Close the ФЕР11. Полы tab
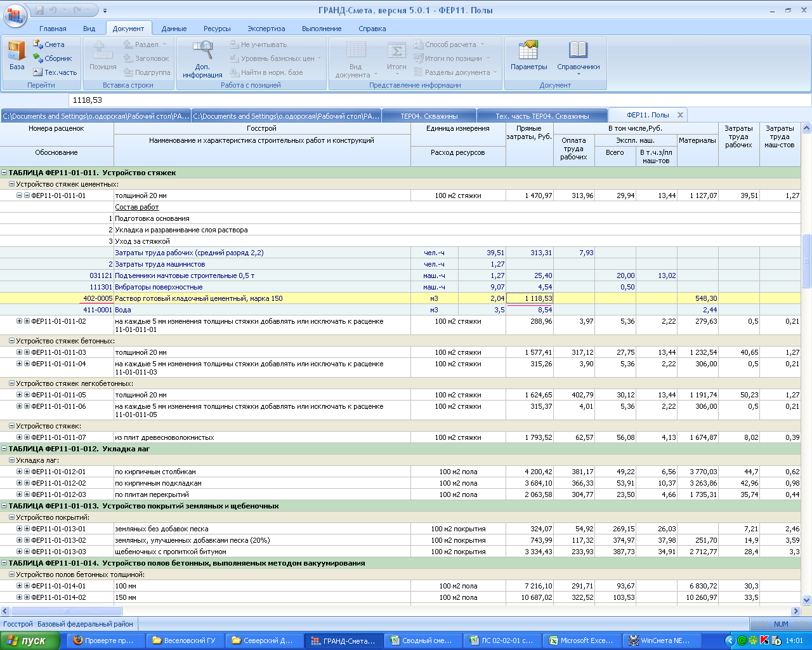The width and height of the screenshot is (812, 650). (680, 115)
